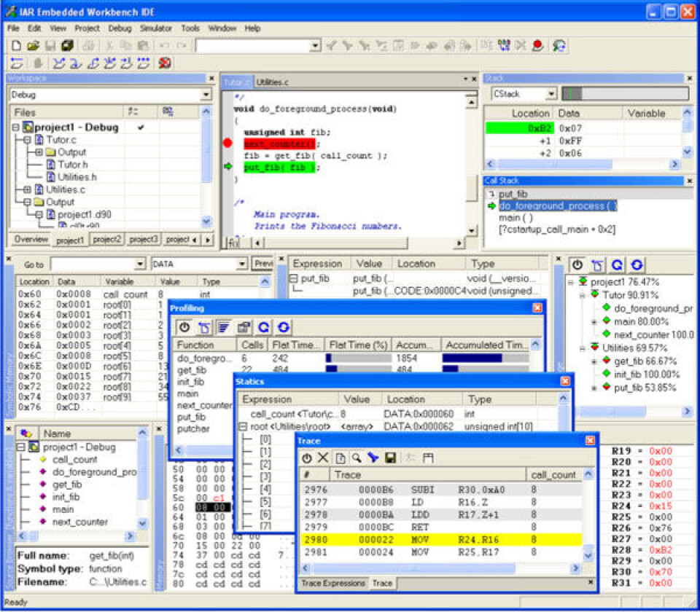Click the Open file folder icon

pyautogui.click(x=33, y=45)
